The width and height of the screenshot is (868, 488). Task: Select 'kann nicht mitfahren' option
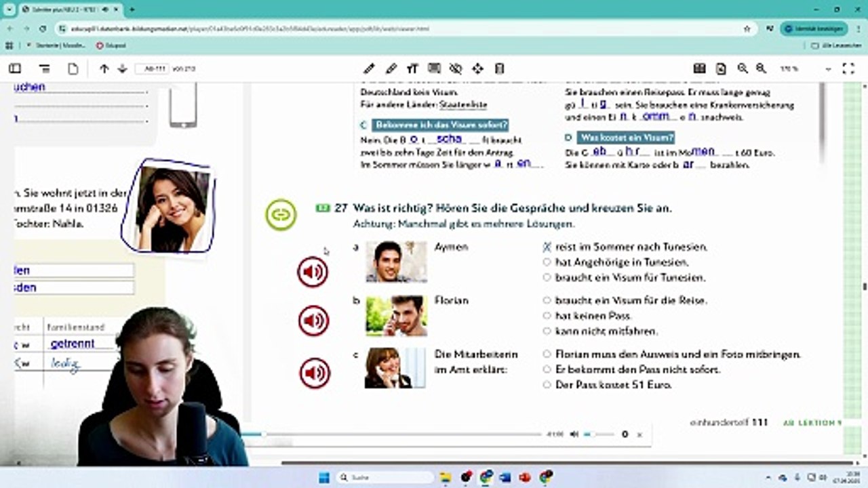tap(547, 331)
